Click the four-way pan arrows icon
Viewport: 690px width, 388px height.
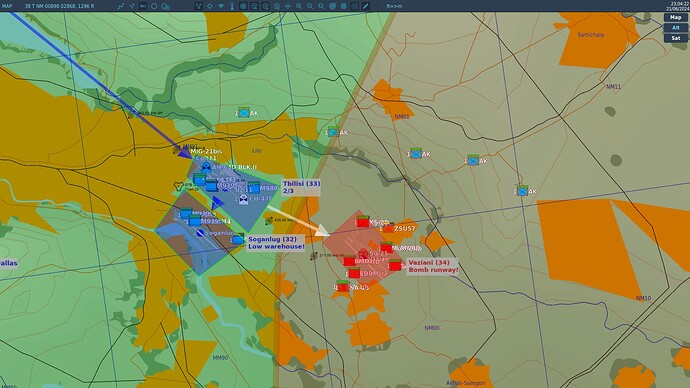click(288, 6)
